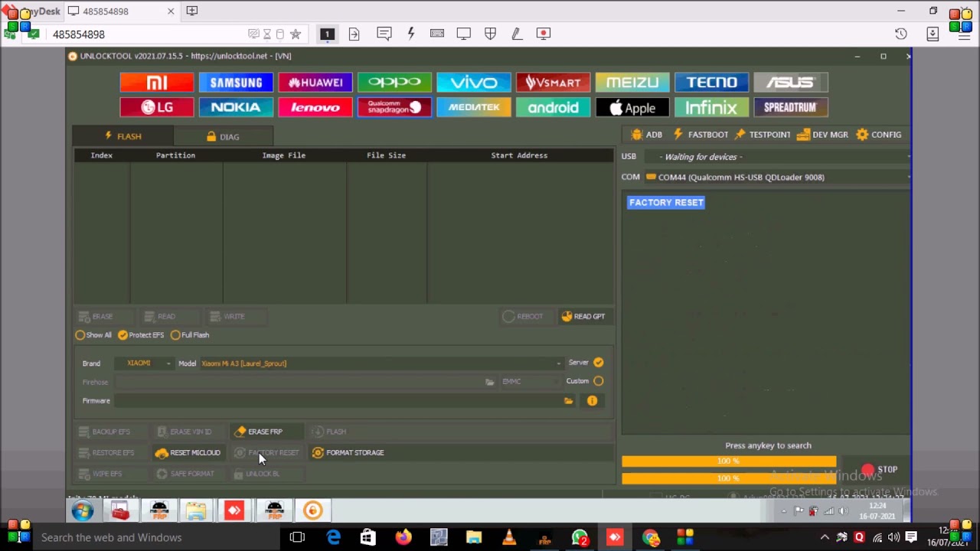The height and width of the screenshot is (551, 980).
Task: Open the Model Xiaomi Mi A3 dropdown
Action: click(381, 364)
